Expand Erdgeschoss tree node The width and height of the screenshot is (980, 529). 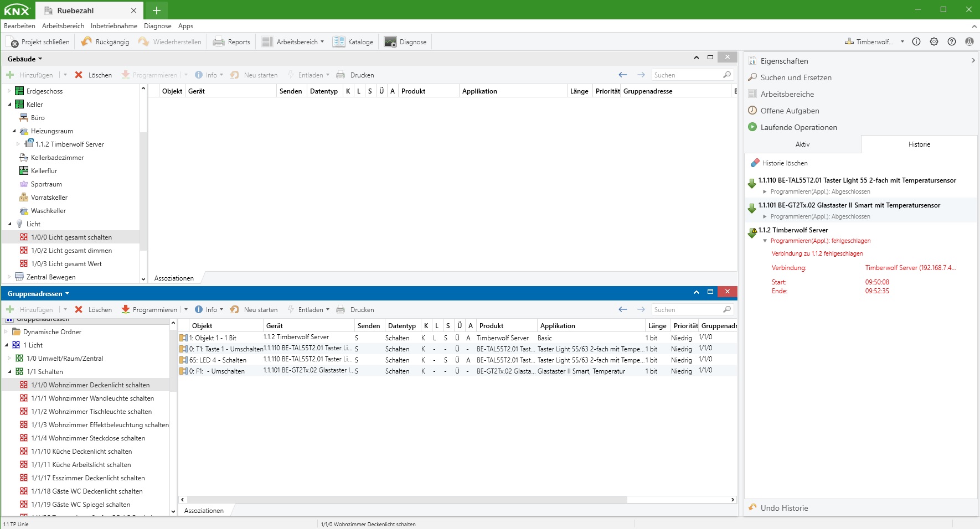[9, 91]
